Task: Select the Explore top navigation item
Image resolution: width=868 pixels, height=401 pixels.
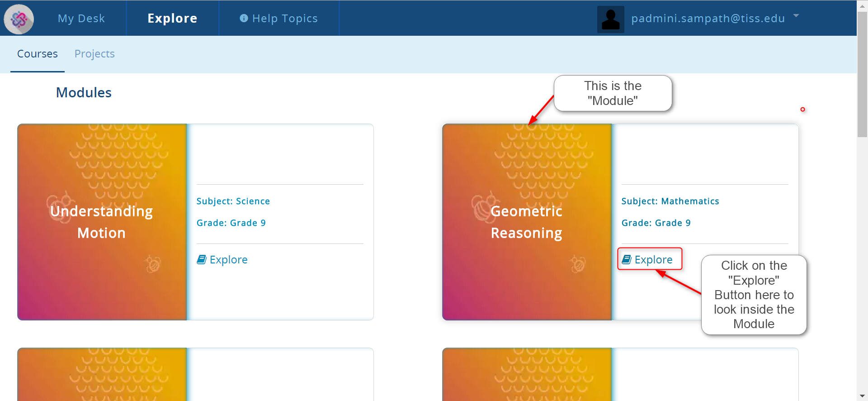Action: tap(172, 19)
